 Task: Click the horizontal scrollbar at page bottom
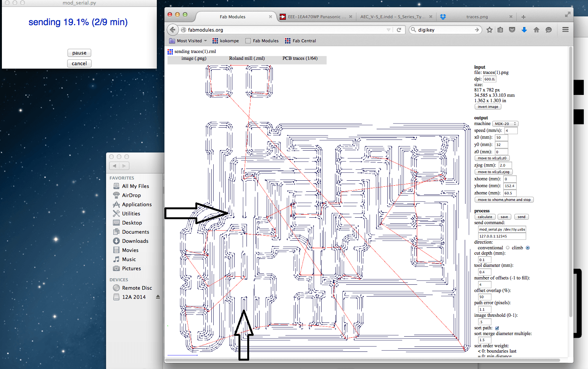coord(362,360)
